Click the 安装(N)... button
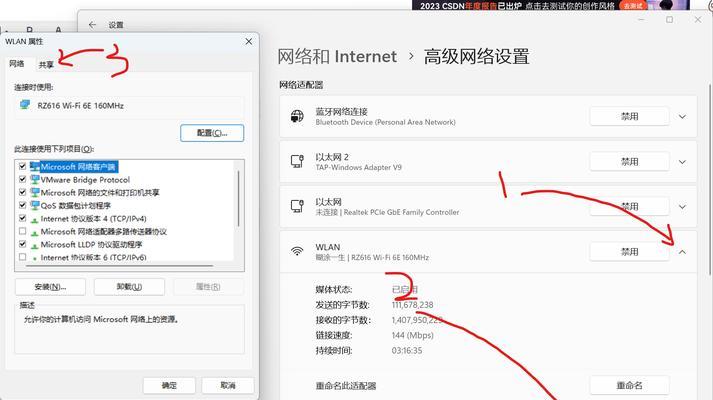 pyautogui.click(x=50, y=287)
